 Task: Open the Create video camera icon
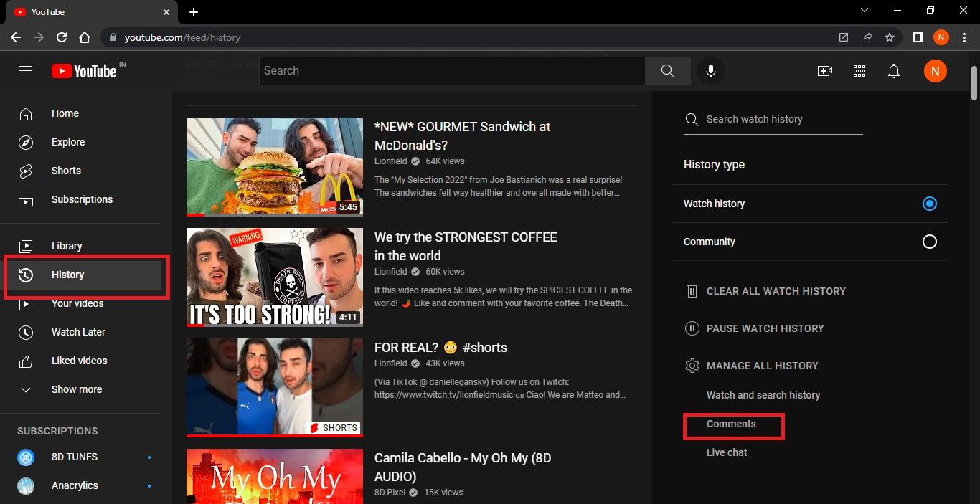825,71
